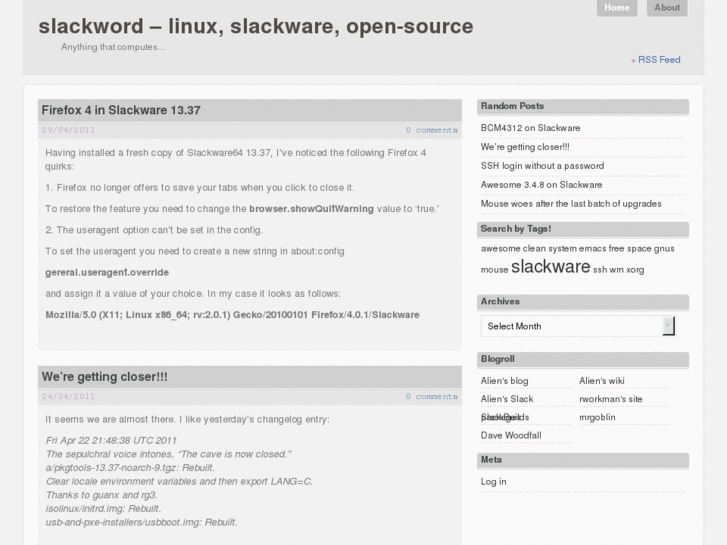
Task: Select the 'xorg' tag
Action: 635,270
